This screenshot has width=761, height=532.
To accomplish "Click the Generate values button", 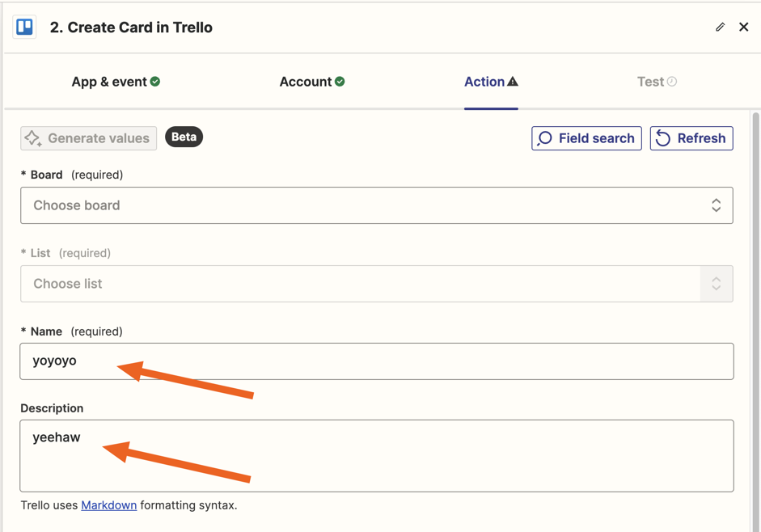I will [x=88, y=138].
